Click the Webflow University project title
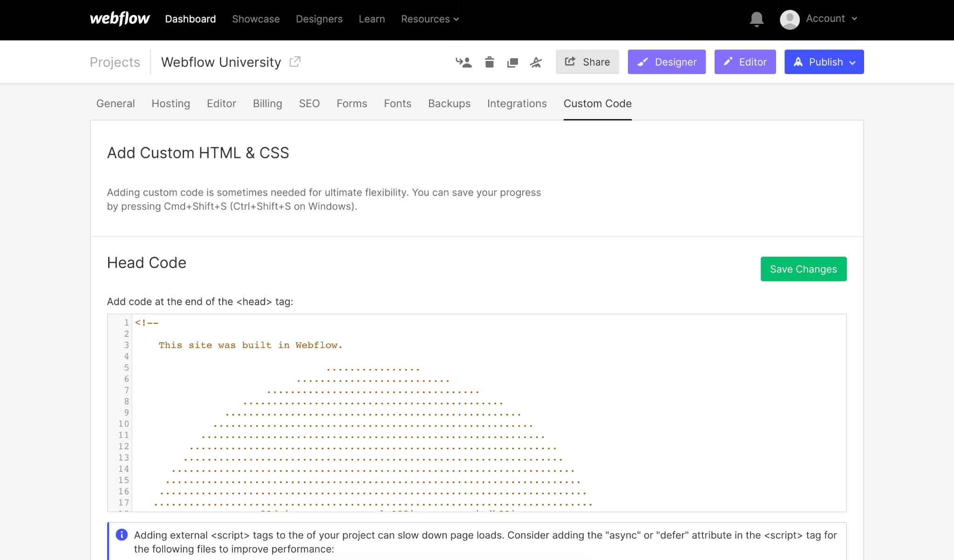The height and width of the screenshot is (560, 954). (221, 62)
